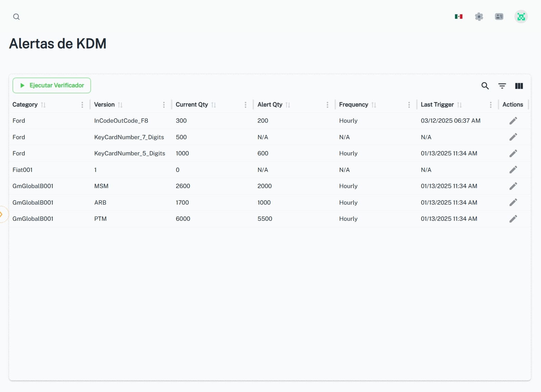
Task: Open the column visibility icon
Action: point(519,86)
